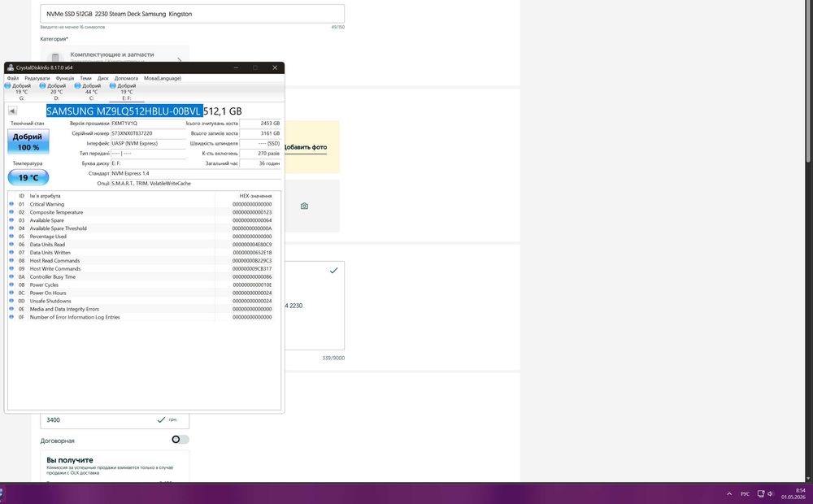Open the Функція menu
This screenshot has height=504, width=813.
[65, 78]
